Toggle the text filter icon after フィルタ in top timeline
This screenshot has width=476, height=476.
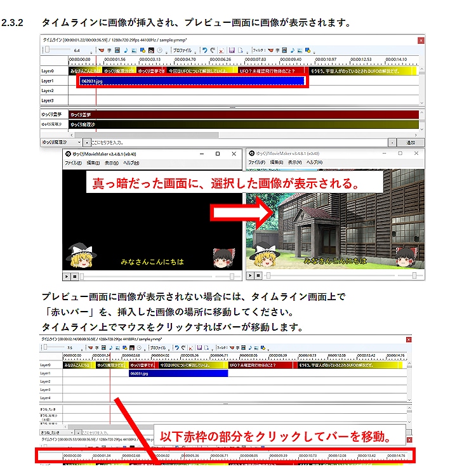point(277,50)
